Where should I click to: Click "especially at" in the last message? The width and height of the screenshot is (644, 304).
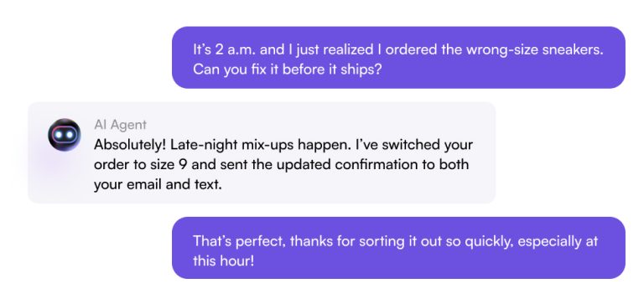558,241
